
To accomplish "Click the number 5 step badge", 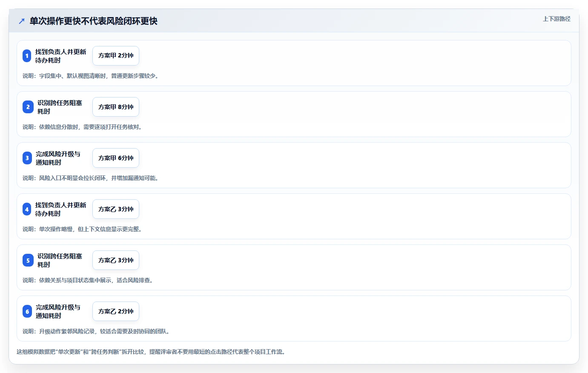I will pyautogui.click(x=28, y=260).
